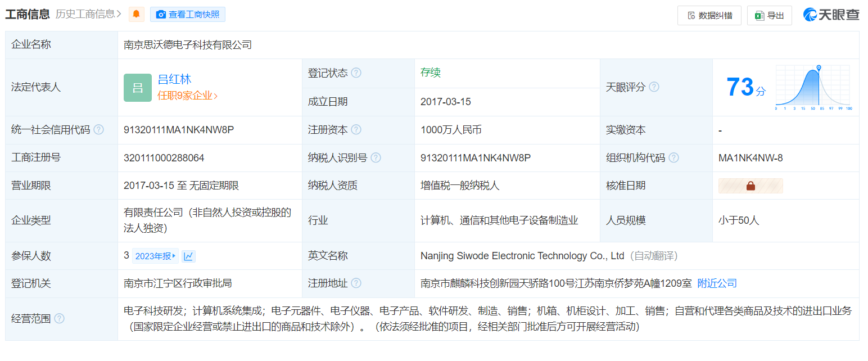Click 1000万人民币 registered capital value
The width and height of the screenshot is (868, 361).
(451, 130)
